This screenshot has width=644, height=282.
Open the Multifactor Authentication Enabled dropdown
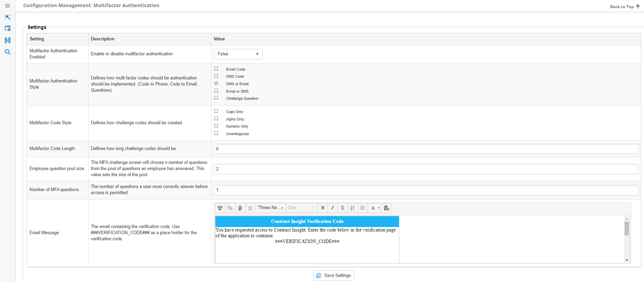coord(238,54)
